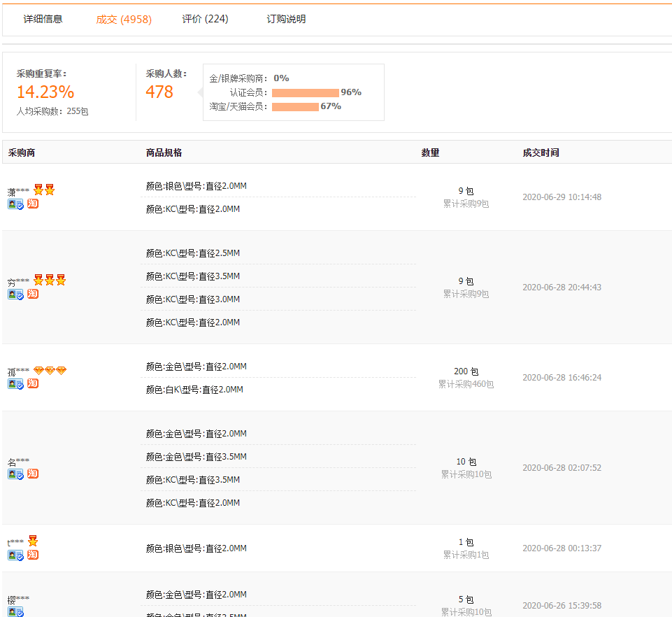Click the three-medal rating icons beside 穷***
This screenshot has height=617, width=672.
pos(50,280)
